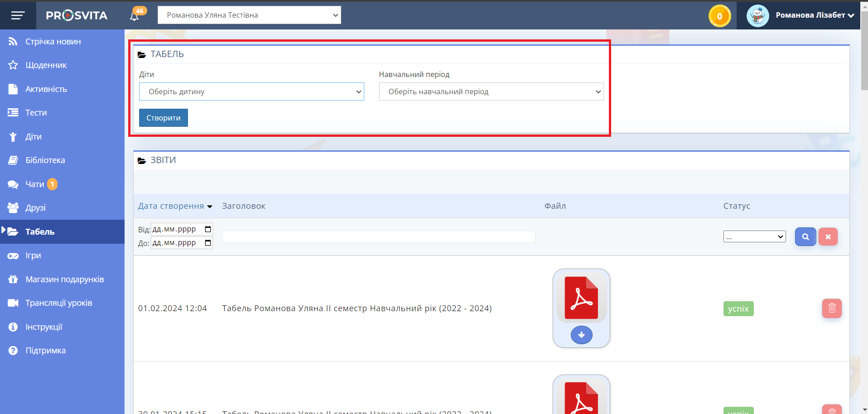Expand the Статус filter dropdown
Image resolution: width=868 pixels, height=414 pixels.
point(754,236)
